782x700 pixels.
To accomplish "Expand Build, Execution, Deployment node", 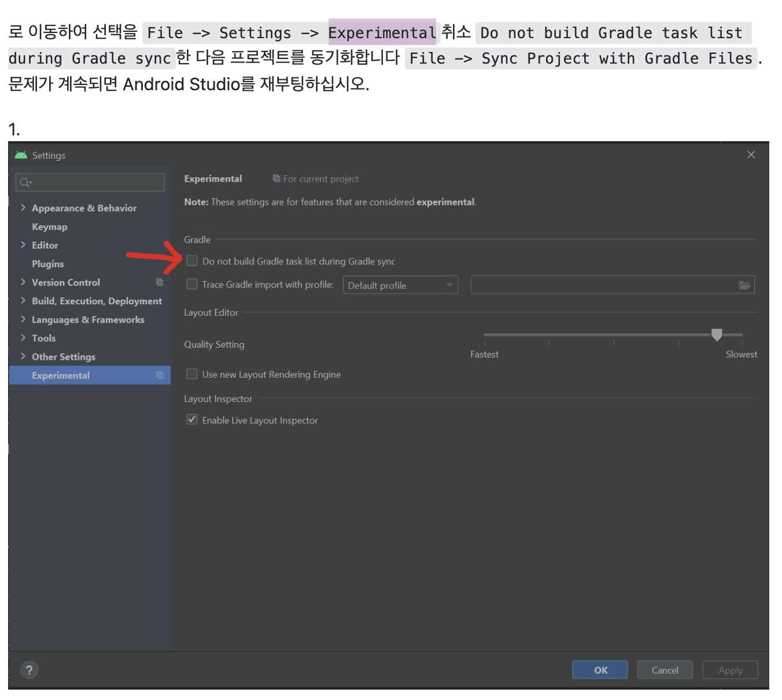I will point(23,301).
